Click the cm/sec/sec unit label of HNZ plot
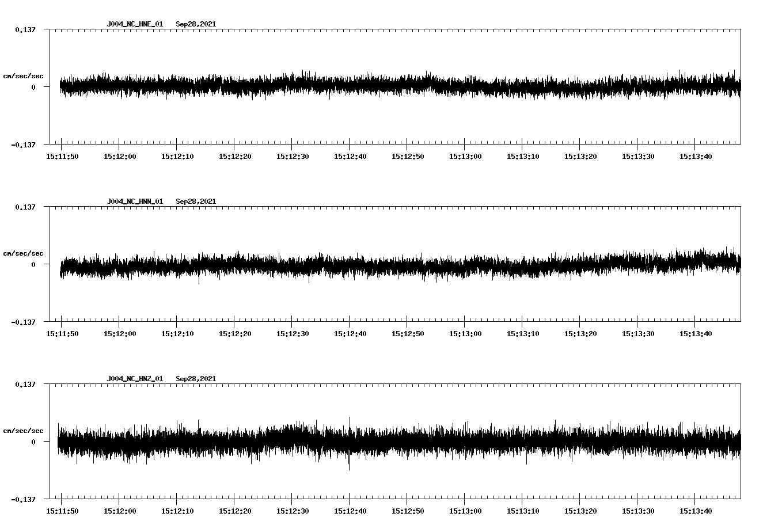This screenshot has width=782, height=532. 23,431
